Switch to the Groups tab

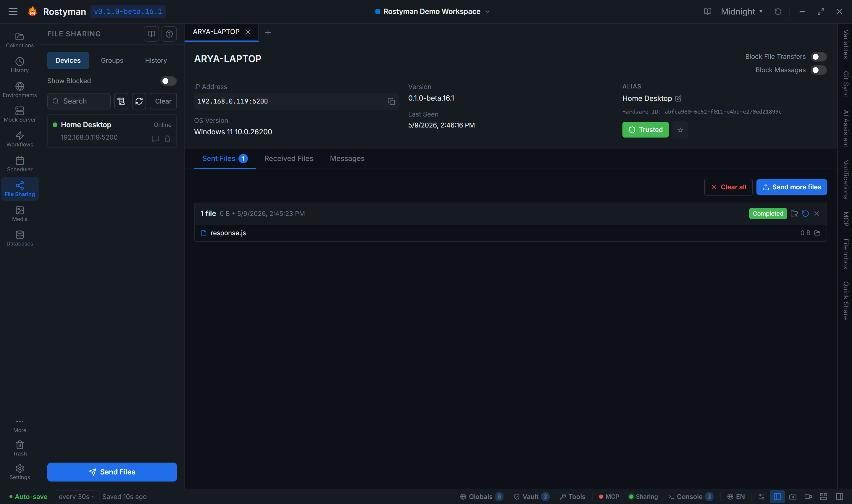tap(112, 60)
